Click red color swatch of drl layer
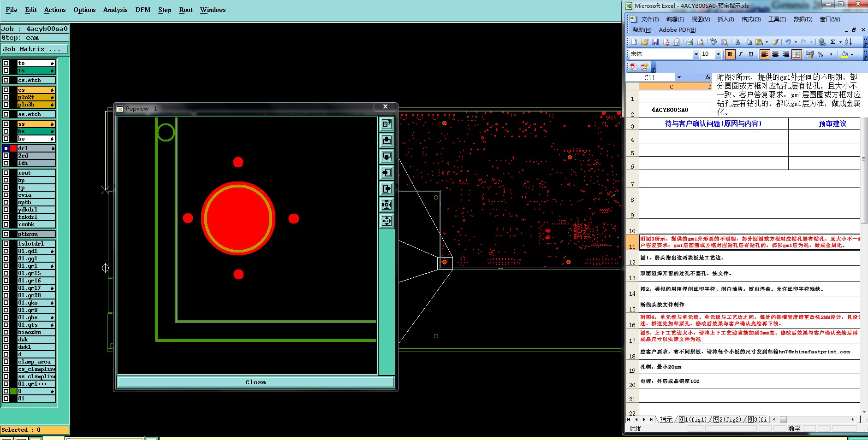868x440 pixels. click(x=13, y=148)
